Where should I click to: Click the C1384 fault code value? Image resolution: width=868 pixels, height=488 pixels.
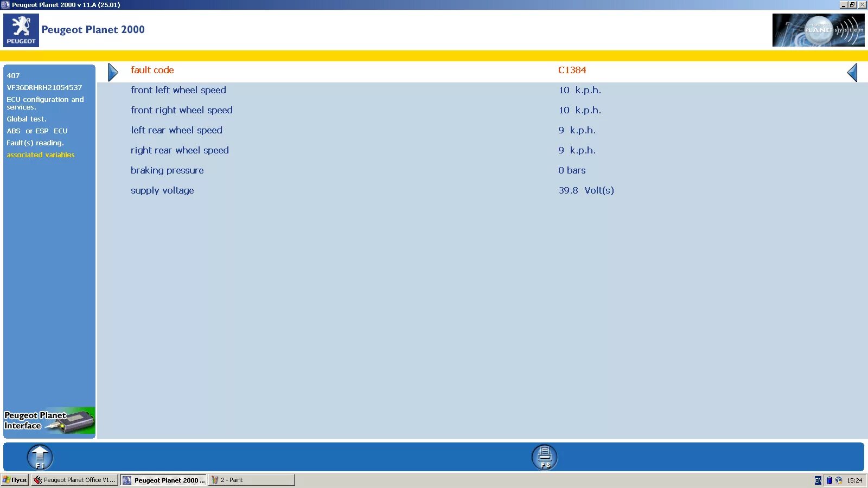[572, 70]
